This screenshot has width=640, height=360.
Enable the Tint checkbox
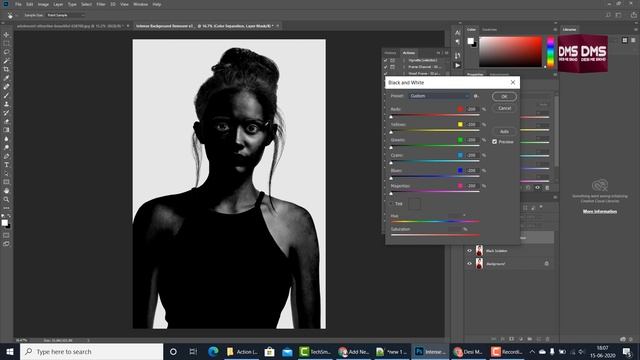click(391, 204)
